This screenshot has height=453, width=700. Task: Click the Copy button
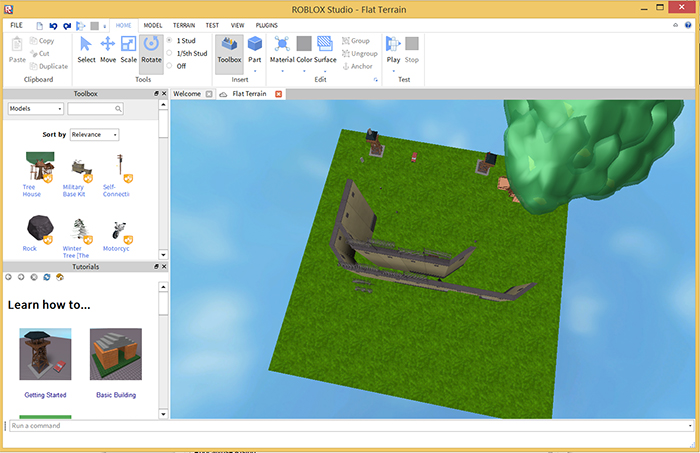pos(42,41)
